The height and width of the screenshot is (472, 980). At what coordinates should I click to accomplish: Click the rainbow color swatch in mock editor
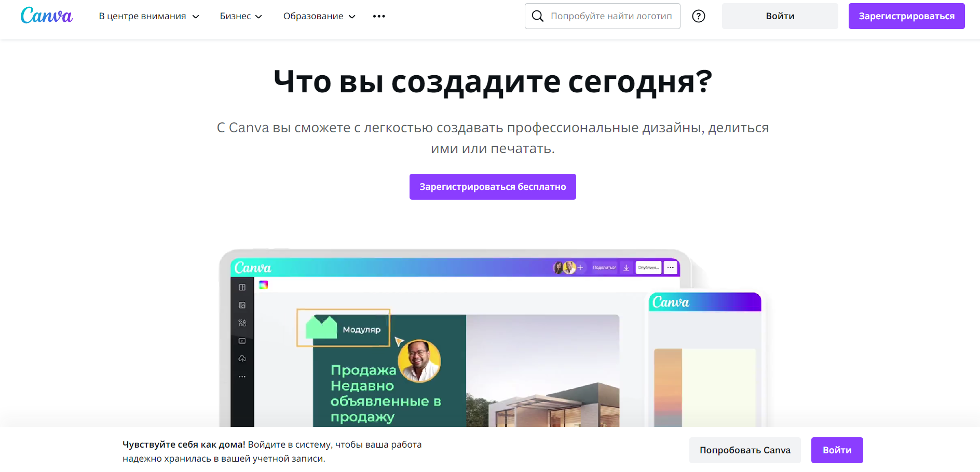264,285
